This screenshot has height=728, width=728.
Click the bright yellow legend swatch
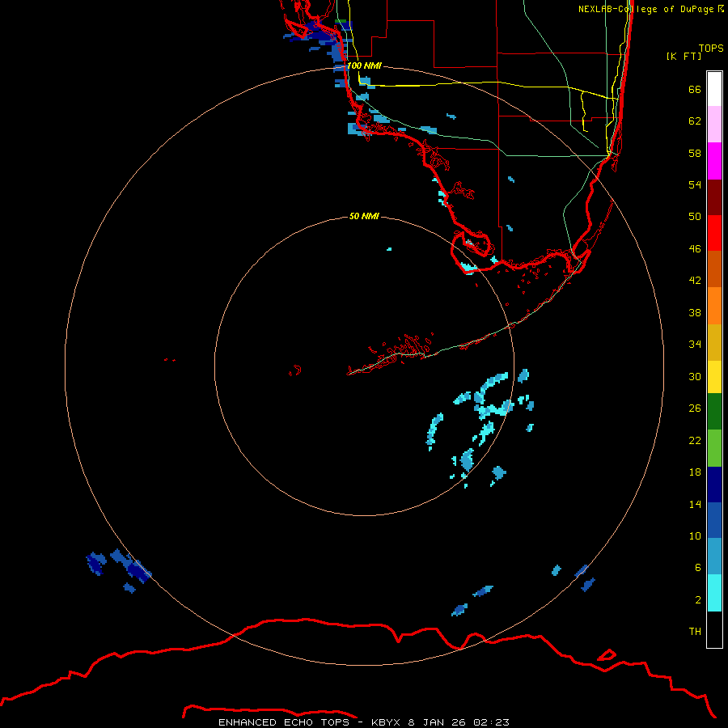tap(714, 377)
